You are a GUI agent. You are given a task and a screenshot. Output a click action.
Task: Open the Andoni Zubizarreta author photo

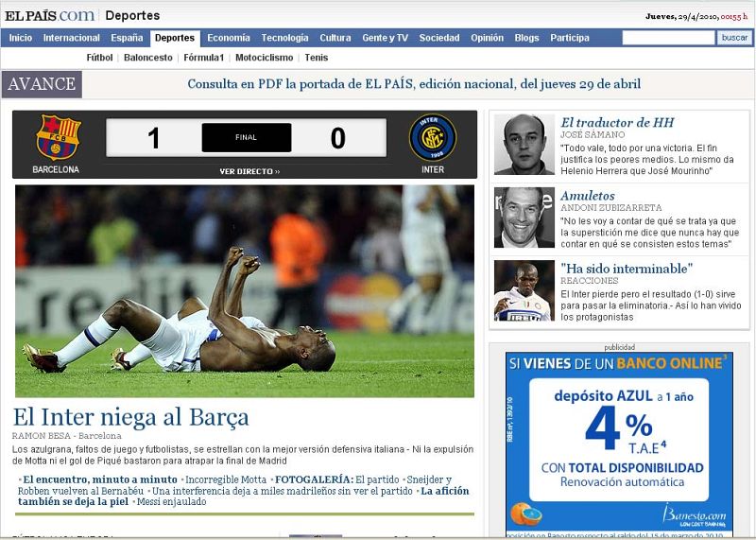click(x=524, y=218)
